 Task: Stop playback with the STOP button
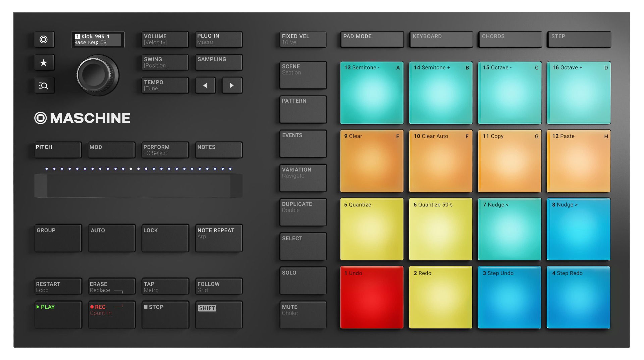tap(165, 315)
